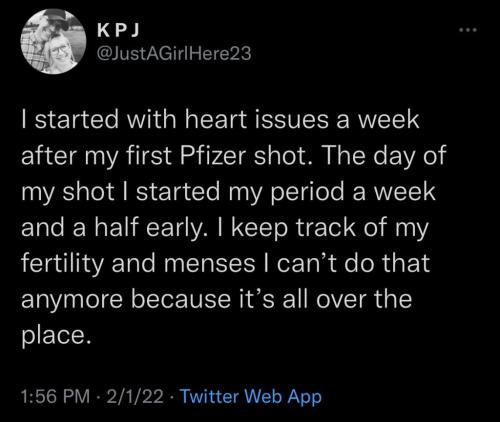
Task: Click the phrase The day of
Action: tap(383, 156)
